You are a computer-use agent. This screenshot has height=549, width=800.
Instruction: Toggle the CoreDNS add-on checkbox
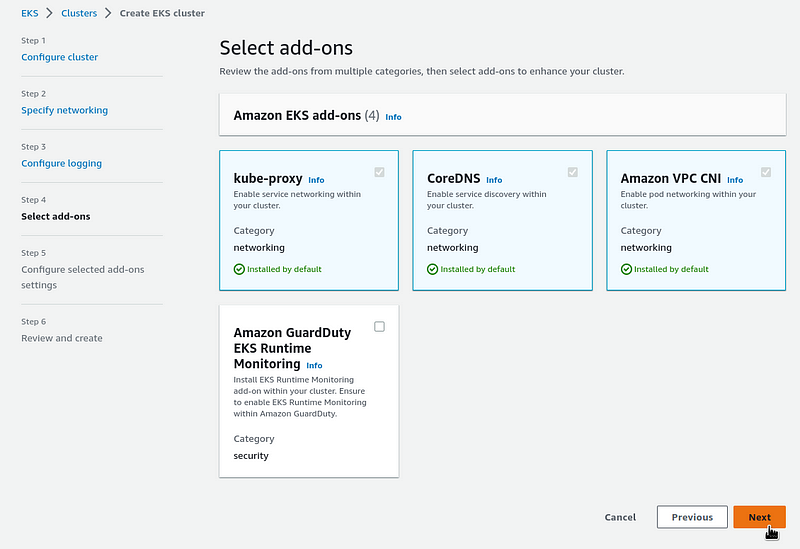coord(572,172)
